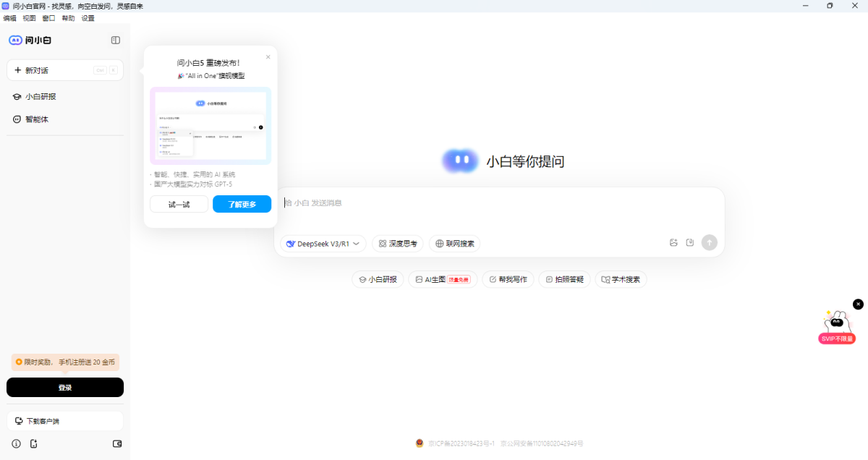The width and height of the screenshot is (868, 460).
Task: Click the 登录 login button
Action: (x=64, y=387)
